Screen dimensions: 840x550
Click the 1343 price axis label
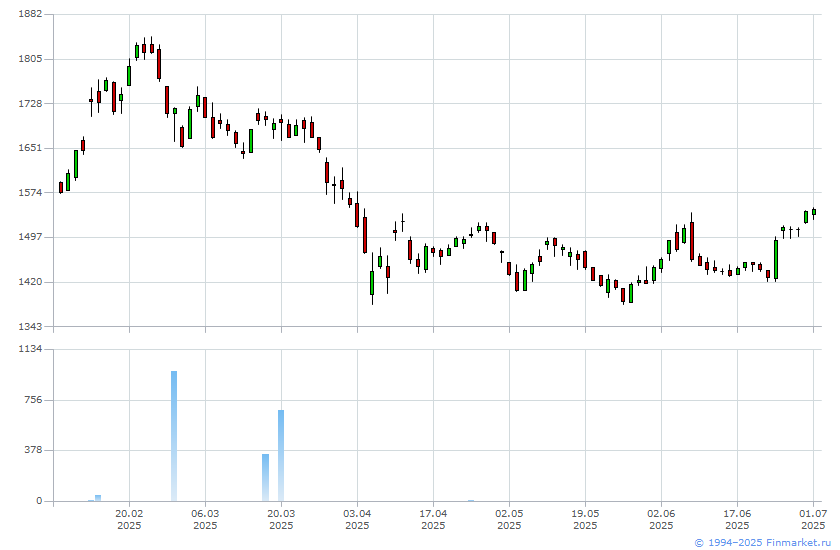(30, 326)
